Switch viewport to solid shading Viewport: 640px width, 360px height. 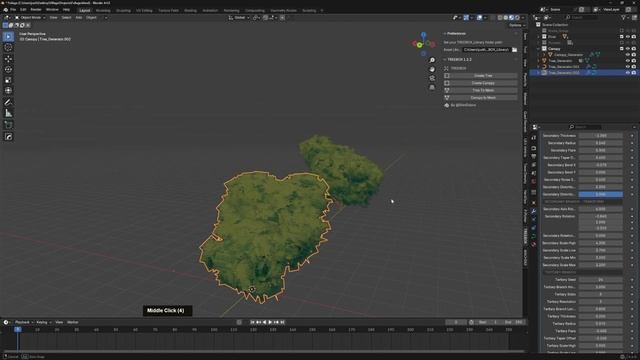coord(506,18)
